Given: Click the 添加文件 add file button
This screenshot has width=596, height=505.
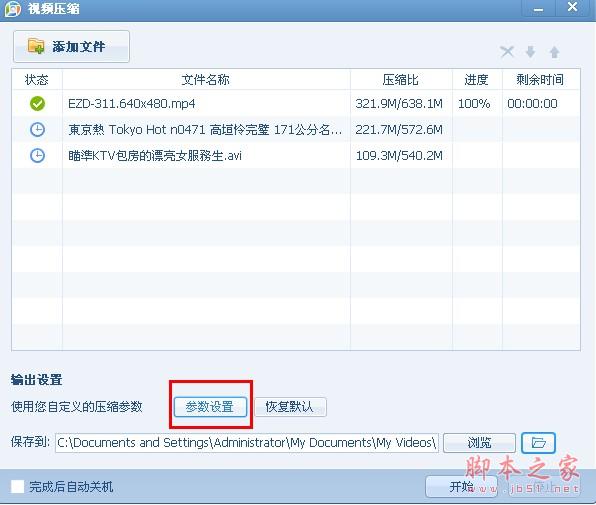Looking at the screenshot, I should (71, 47).
